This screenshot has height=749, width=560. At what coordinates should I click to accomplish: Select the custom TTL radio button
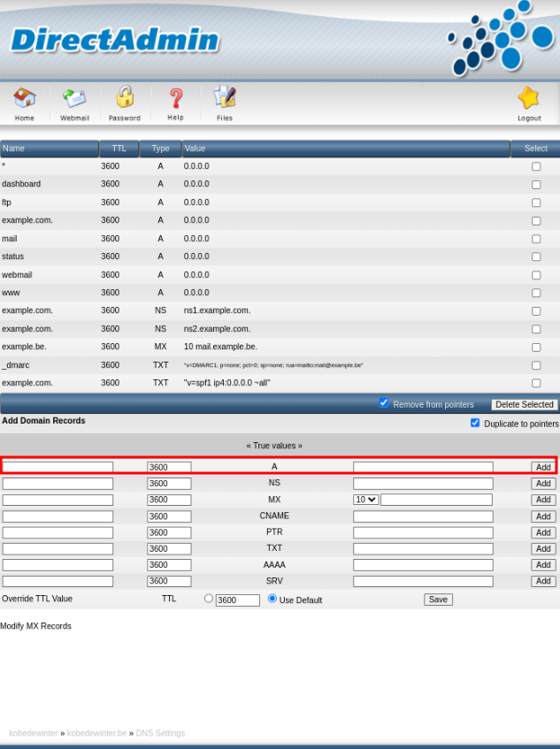[x=209, y=599]
